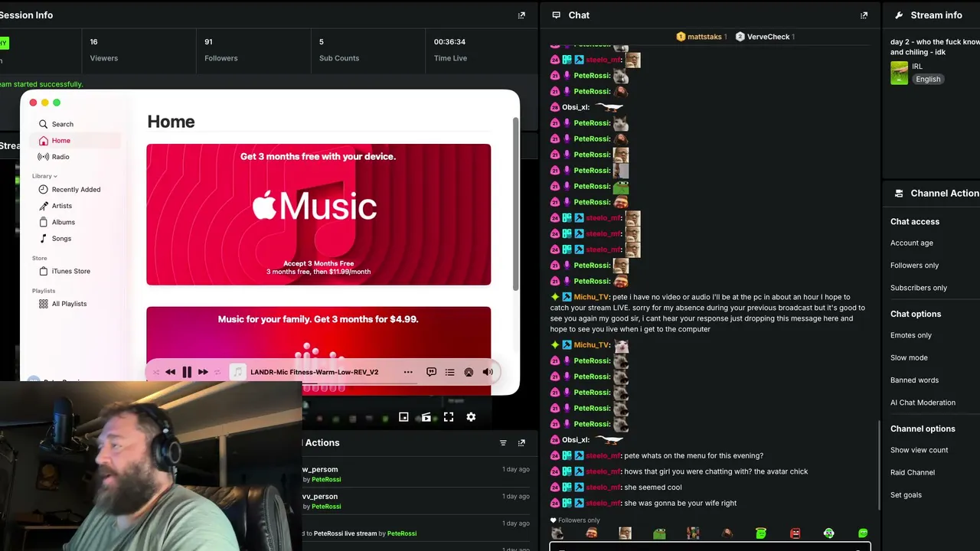This screenshot has height=551, width=980.
Task: Collapse the Library section in Music sidebar
Action: point(44,176)
